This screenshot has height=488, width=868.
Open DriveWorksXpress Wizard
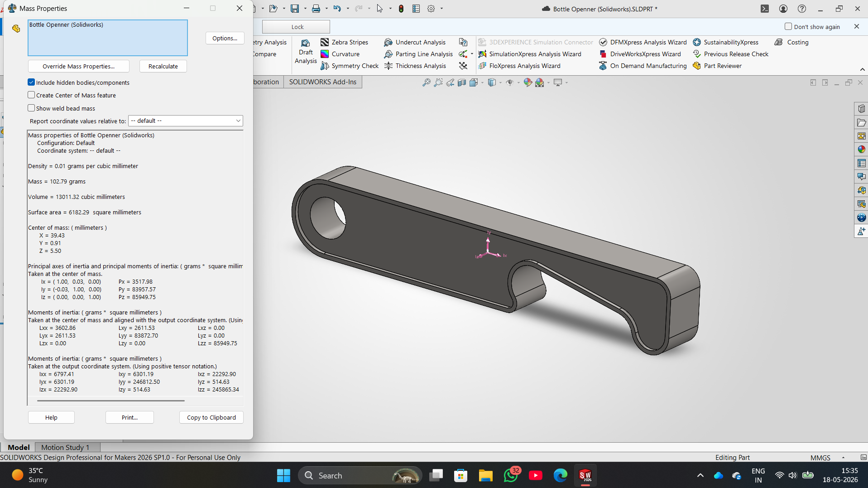(x=640, y=54)
